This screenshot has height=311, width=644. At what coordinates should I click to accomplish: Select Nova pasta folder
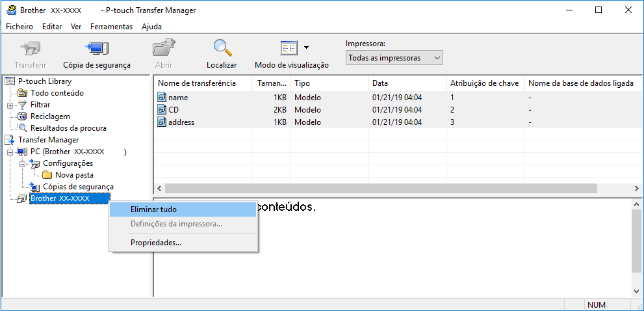point(74,175)
